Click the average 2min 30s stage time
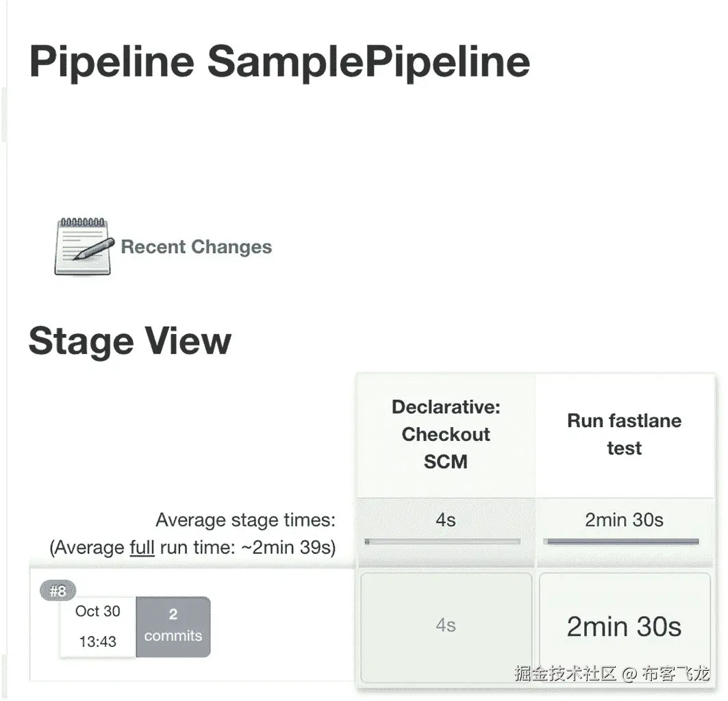This screenshot has width=728, height=701. 624,520
